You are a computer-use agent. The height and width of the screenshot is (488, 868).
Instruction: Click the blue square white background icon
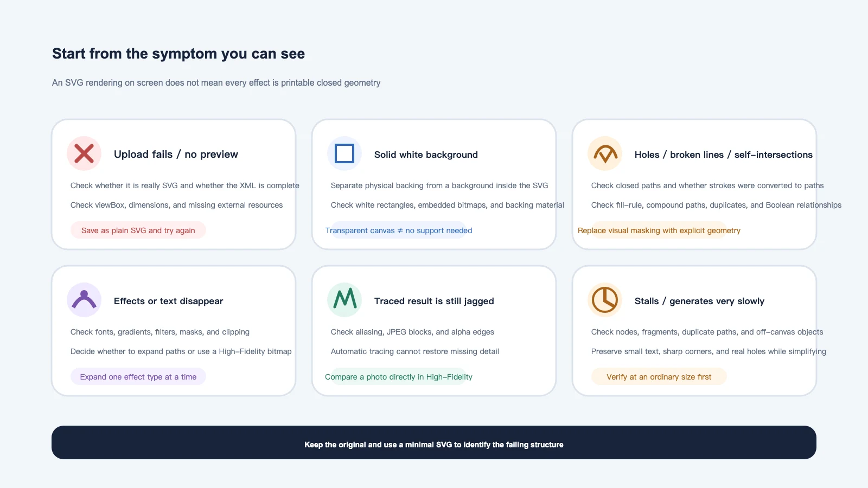344,153
